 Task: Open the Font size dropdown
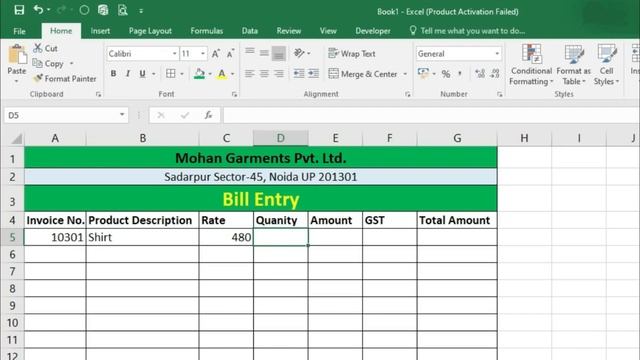pyautogui.click(x=202, y=53)
